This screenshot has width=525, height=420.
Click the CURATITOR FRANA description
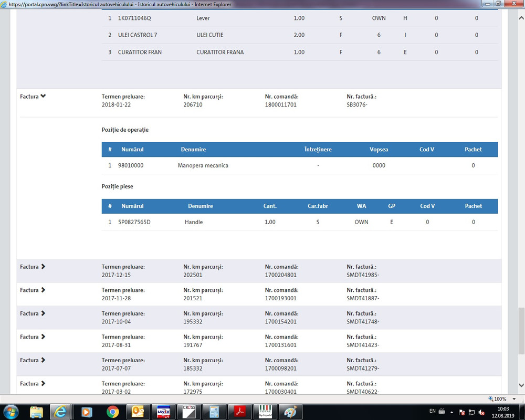point(220,52)
